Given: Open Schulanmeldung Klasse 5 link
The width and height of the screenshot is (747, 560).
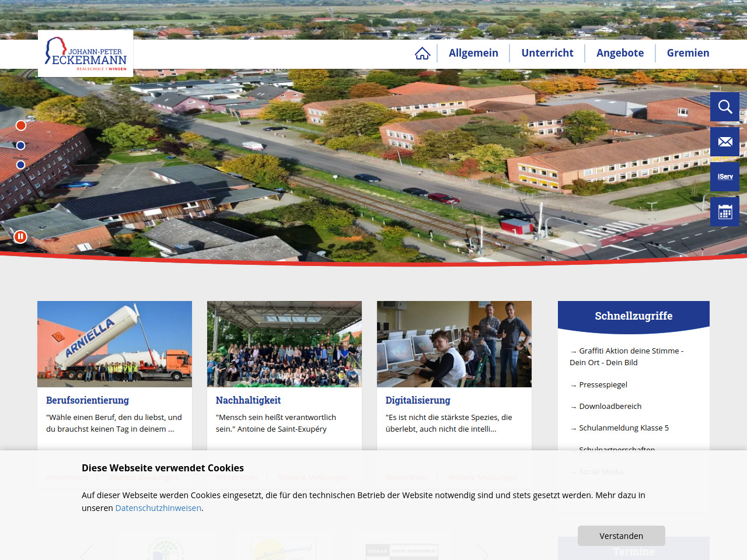Looking at the screenshot, I should [623, 428].
